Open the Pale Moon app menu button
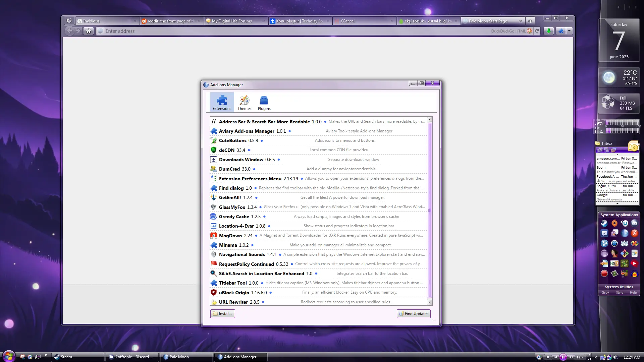This screenshot has height=362, width=644. [x=69, y=20]
